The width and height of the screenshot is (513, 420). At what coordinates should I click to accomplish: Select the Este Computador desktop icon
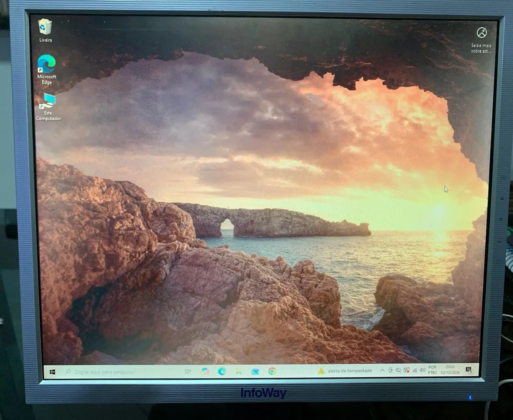48,107
